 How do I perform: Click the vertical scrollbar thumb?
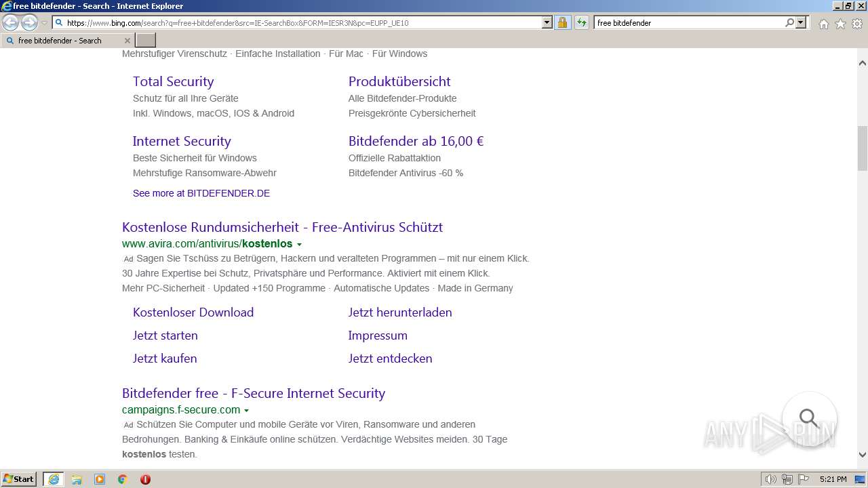(863, 148)
